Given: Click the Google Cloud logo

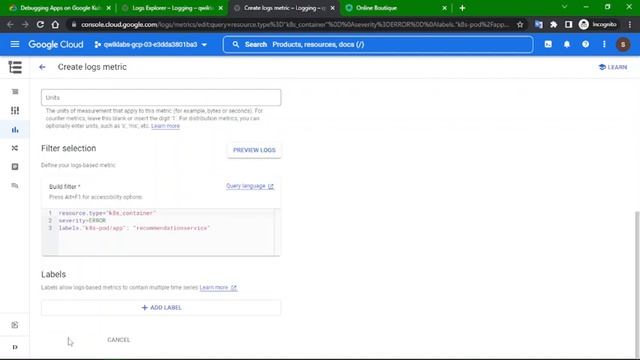Looking at the screenshot, I should pos(56,44).
